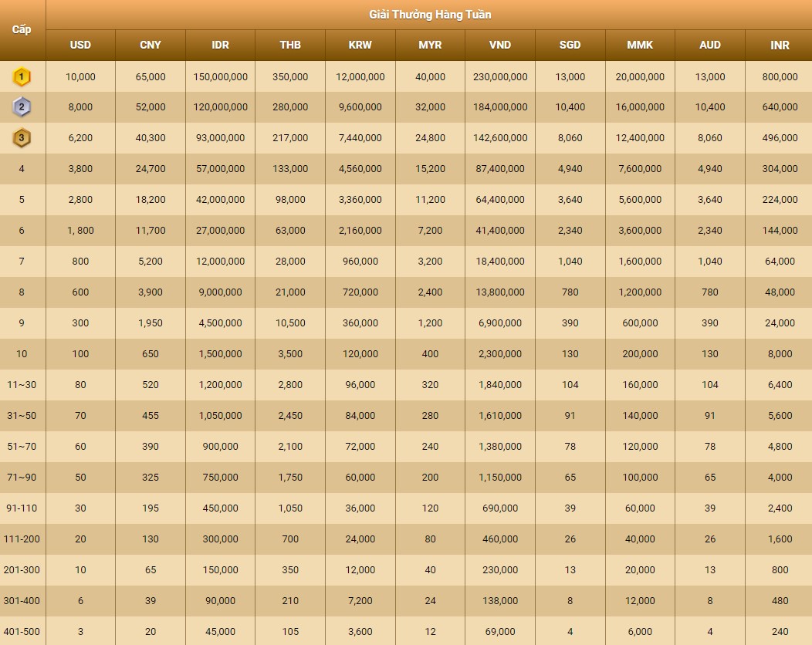Select the 24,700 CNY prize cell
This screenshot has width=812, height=645.
click(x=151, y=168)
